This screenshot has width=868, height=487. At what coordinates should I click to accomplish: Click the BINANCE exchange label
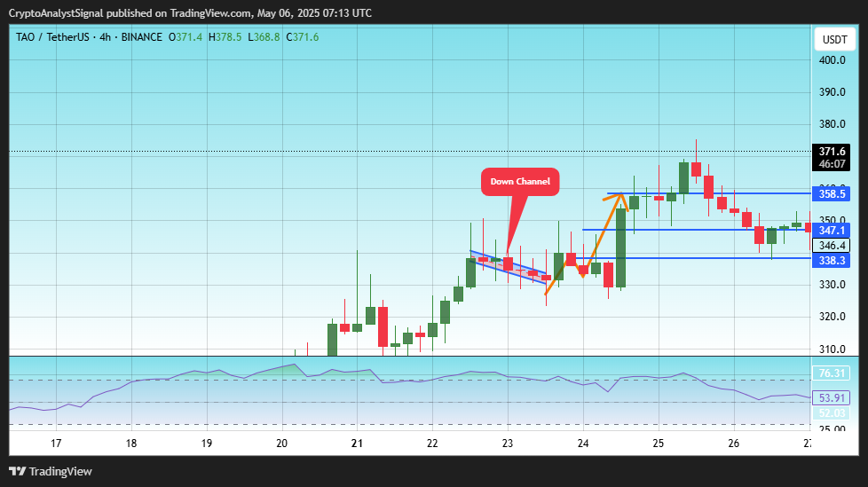(x=142, y=37)
